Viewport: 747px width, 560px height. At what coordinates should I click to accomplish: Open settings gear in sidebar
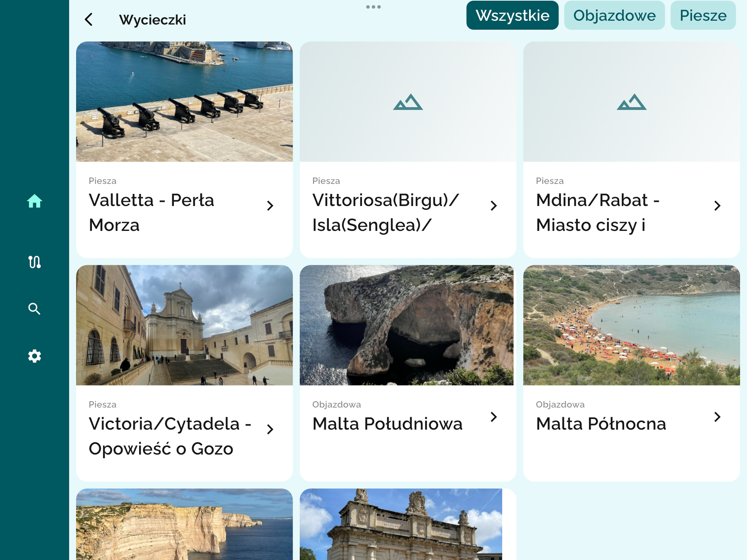click(34, 356)
